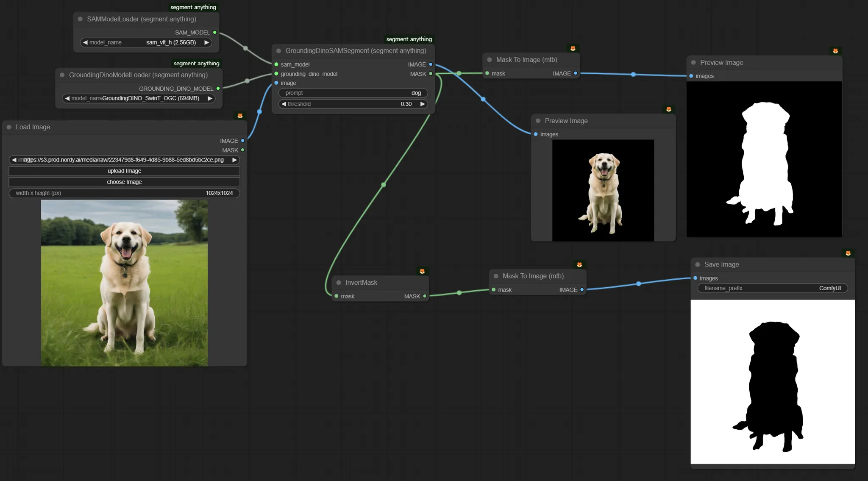The width and height of the screenshot is (868, 481).
Task: Open GroundingDINO_SwinT_OGC model_name dropdown
Action: pos(140,98)
